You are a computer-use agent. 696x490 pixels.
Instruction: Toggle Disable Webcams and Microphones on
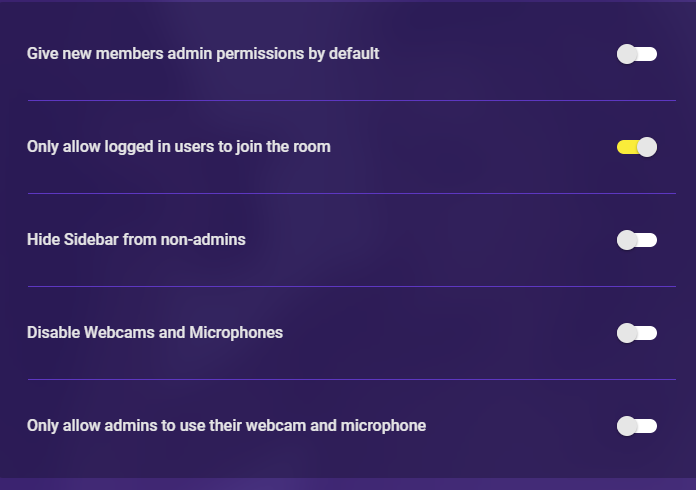click(637, 333)
